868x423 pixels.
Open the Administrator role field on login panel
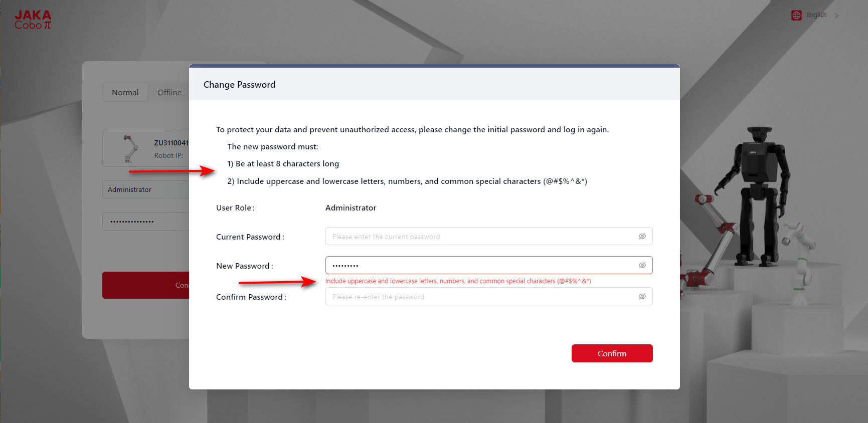pos(145,189)
